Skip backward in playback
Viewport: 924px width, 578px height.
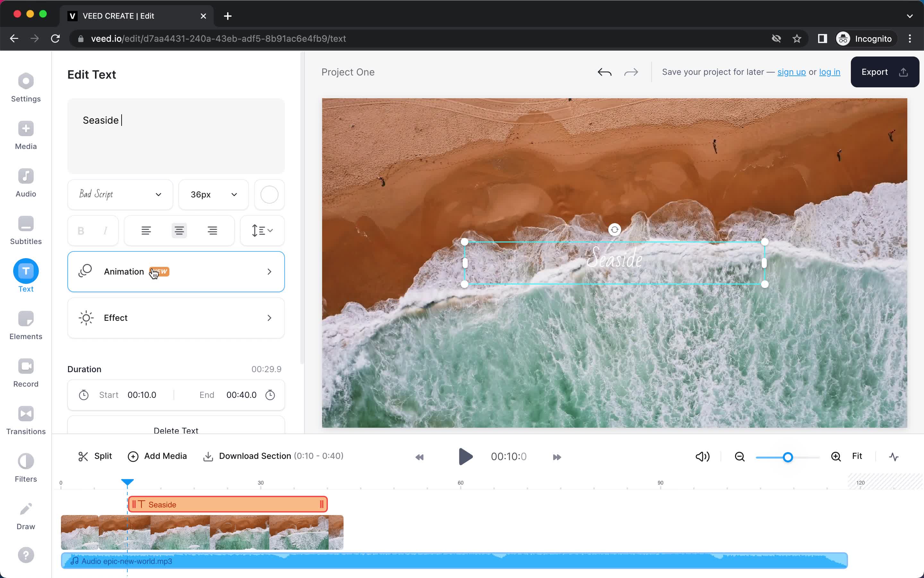pos(419,457)
